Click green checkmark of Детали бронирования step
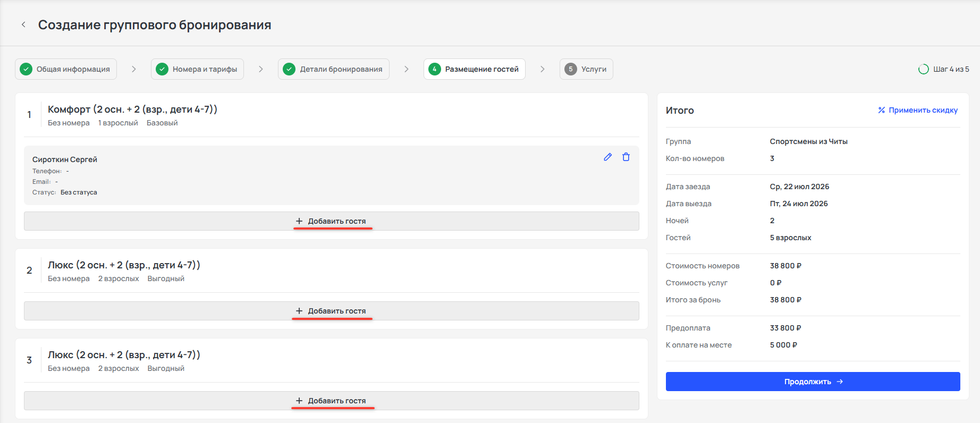 289,69
